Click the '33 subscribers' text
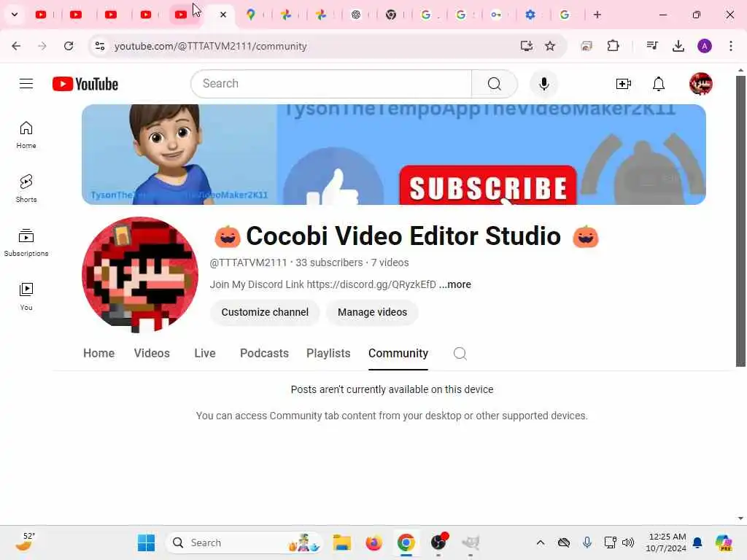Image resolution: width=747 pixels, height=560 pixels. pos(329,262)
